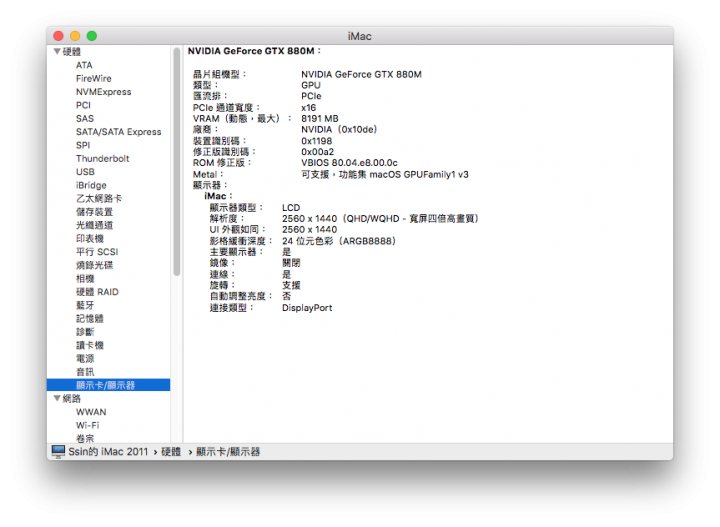
Task: Select 診斷 diagnostics entry
Action: (85, 331)
